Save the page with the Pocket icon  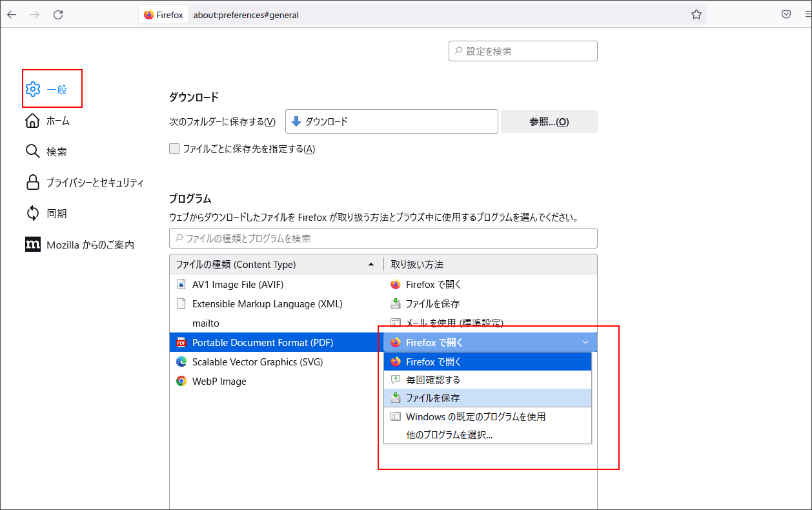[x=786, y=14]
